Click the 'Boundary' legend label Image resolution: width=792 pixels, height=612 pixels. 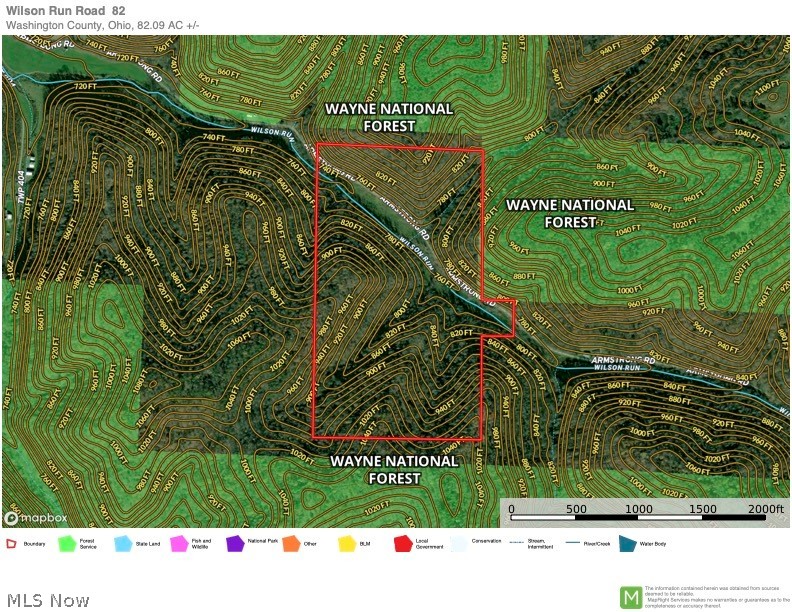coord(34,544)
